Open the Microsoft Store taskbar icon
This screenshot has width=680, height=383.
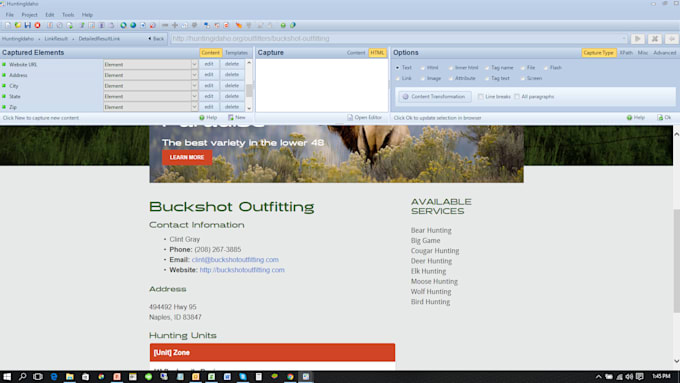point(85,376)
